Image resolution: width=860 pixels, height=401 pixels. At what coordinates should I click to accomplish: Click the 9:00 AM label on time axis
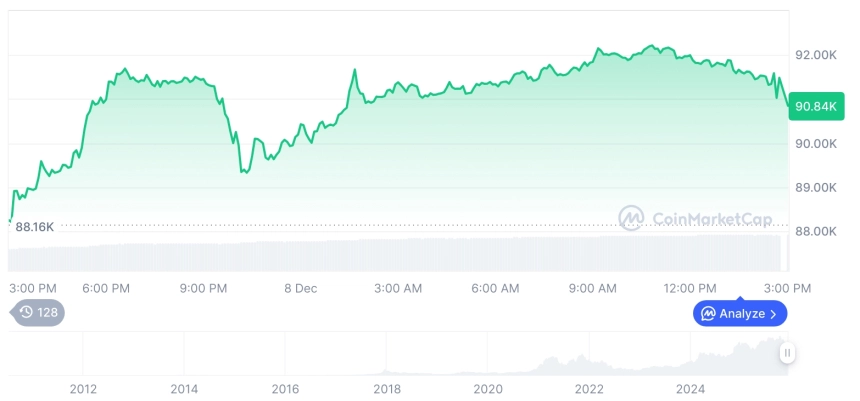[x=593, y=288]
